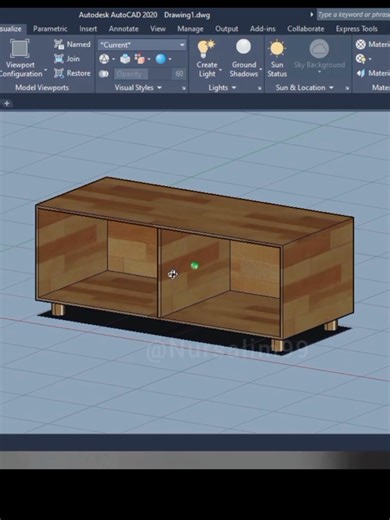390x520 pixels.
Task: Open Sun & Location dialog launcher arrow
Action: coord(347,88)
